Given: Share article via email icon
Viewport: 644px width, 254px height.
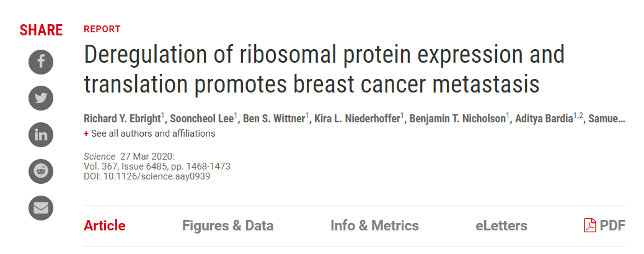Looking at the screenshot, I should click(41, 208).
